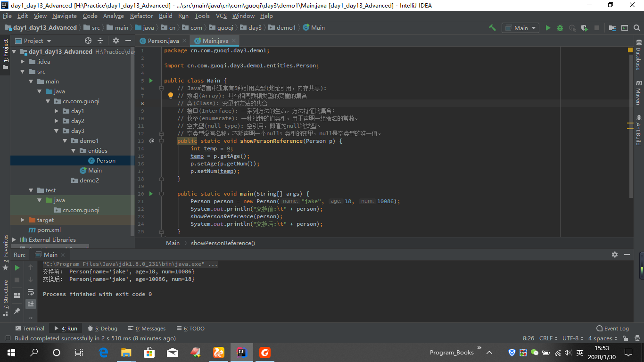644x362 pixels.
Task: Open the VCS menu
Action: point(221,16)
